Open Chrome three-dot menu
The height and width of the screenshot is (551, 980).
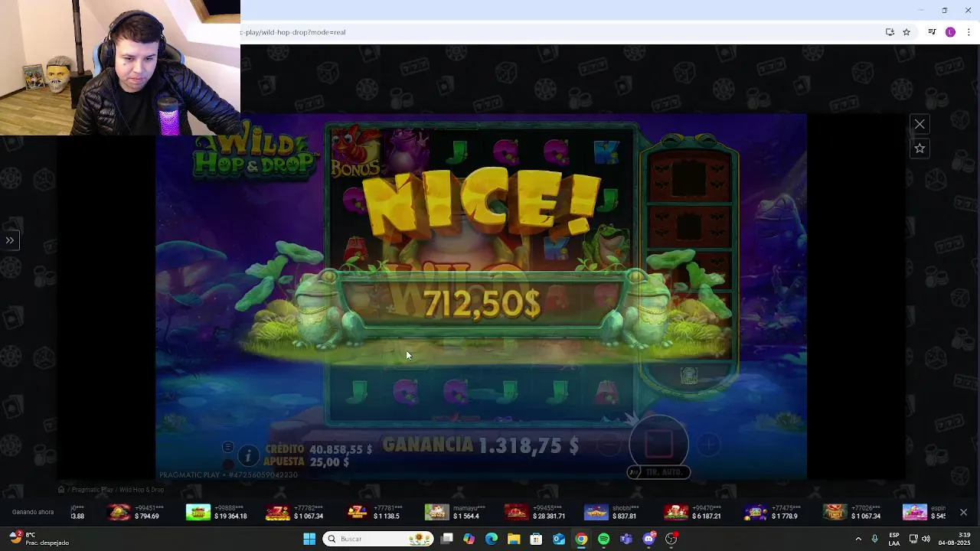[969, 32]
